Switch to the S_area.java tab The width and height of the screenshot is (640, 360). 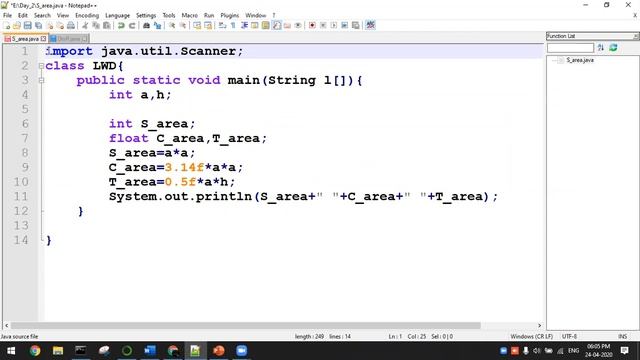(24, 39)
